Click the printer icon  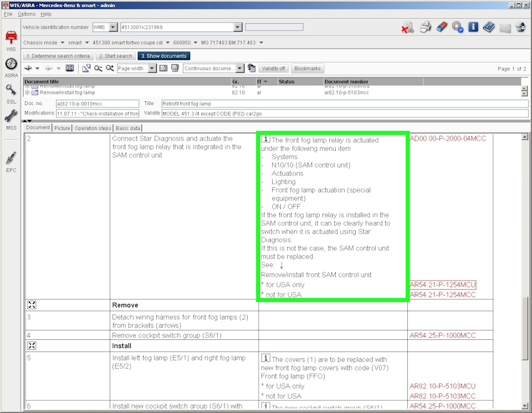point(426,27)
